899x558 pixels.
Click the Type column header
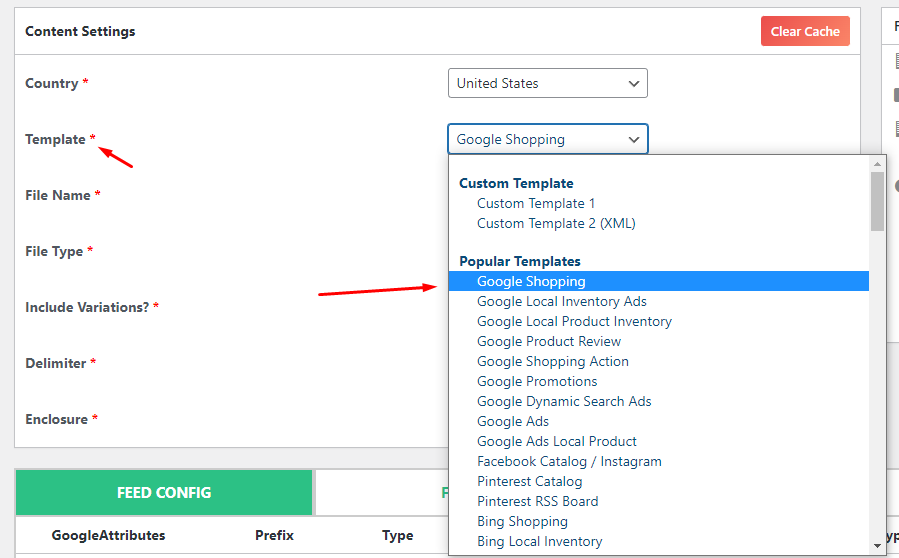point(398,536)
